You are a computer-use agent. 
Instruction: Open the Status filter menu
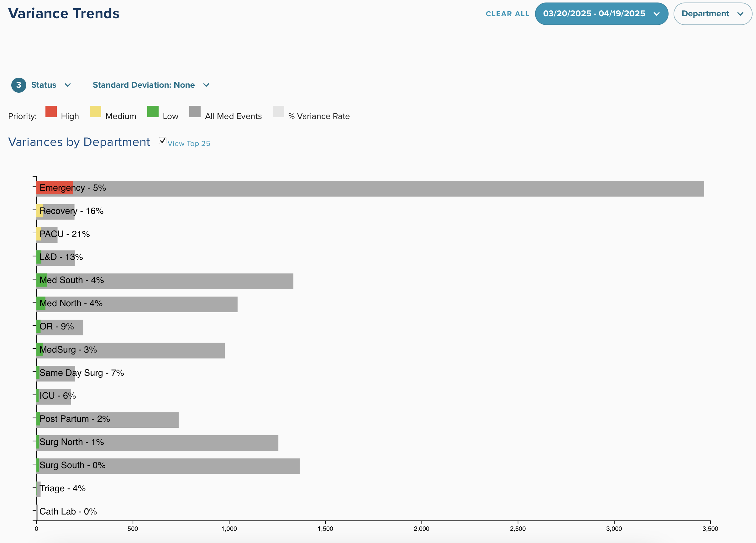click(44, 85)
